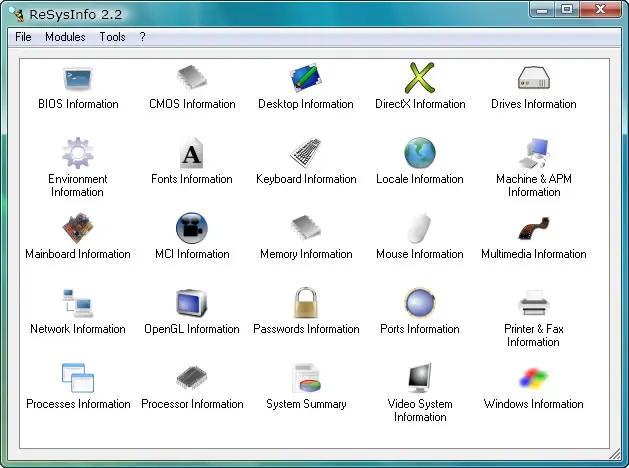The image size is (629, 468).
Task: Click the 'Processor Information' label text
Action: tap(192, 404)
